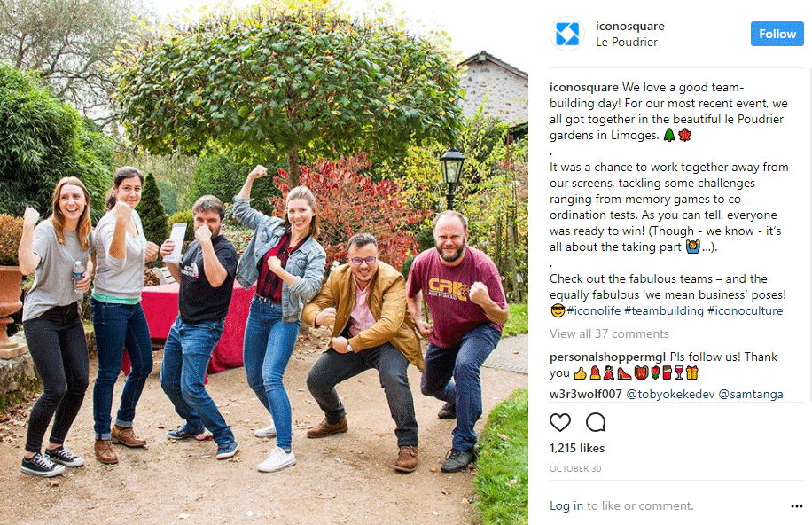Open personalshoppermgl commenter profile
Image resolution: width=812 pixels, height=525 pixels.
[607, 357]
